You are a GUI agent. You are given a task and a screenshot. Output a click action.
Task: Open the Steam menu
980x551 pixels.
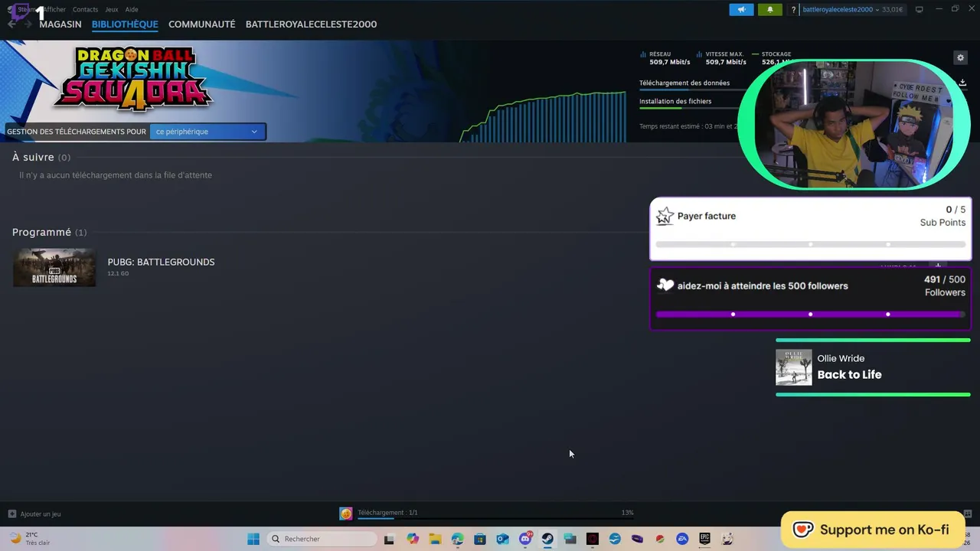(x=28, y=9)
